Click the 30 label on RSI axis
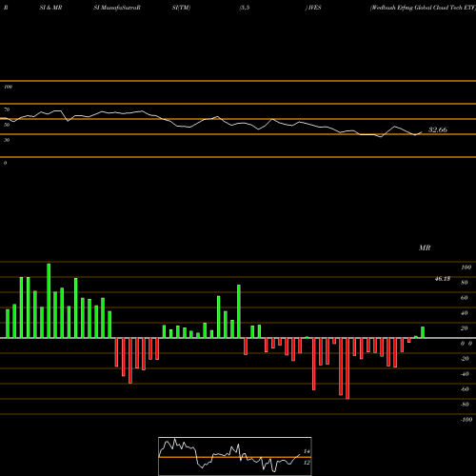Viewport: 476px width, 476px height. tap(7, 140)
